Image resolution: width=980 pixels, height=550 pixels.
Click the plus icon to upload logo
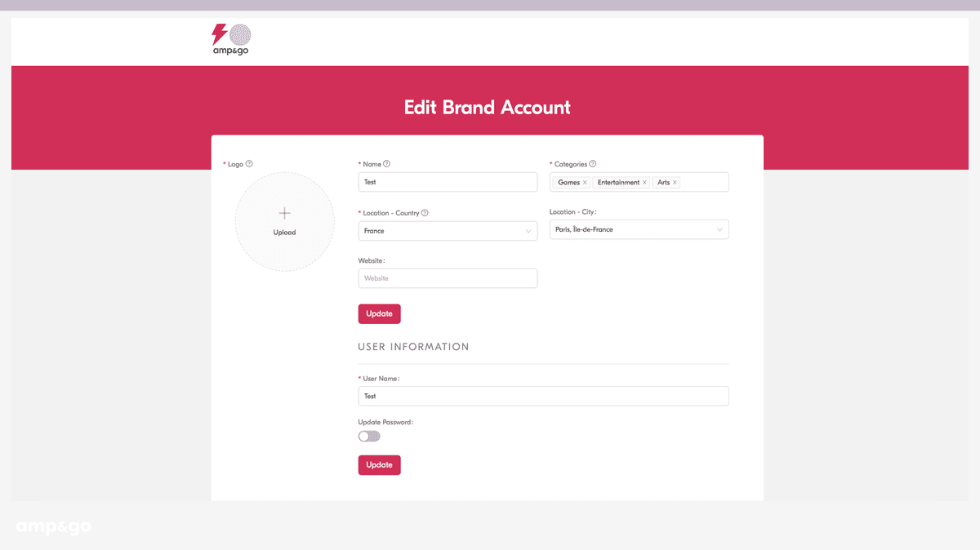[284, 214]
